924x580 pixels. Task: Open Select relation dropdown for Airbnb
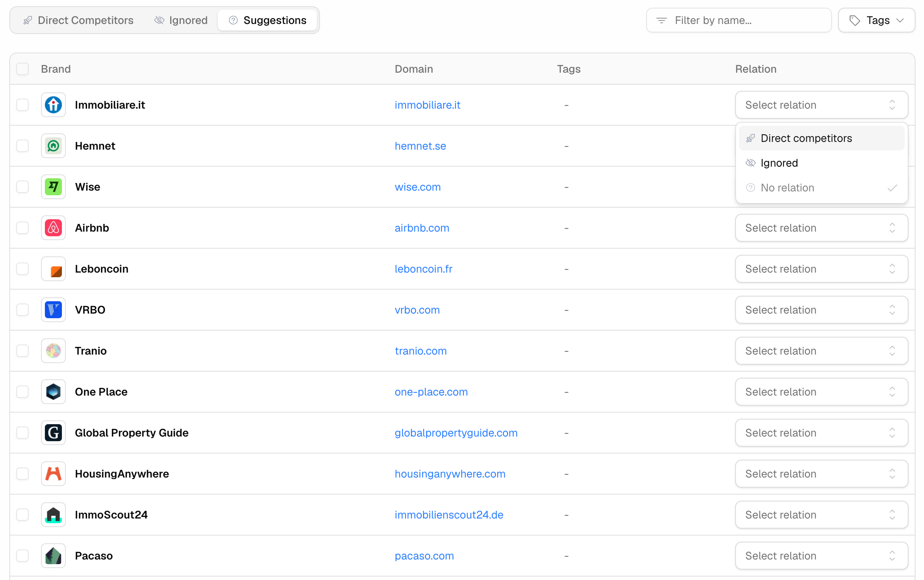point(821,228)
